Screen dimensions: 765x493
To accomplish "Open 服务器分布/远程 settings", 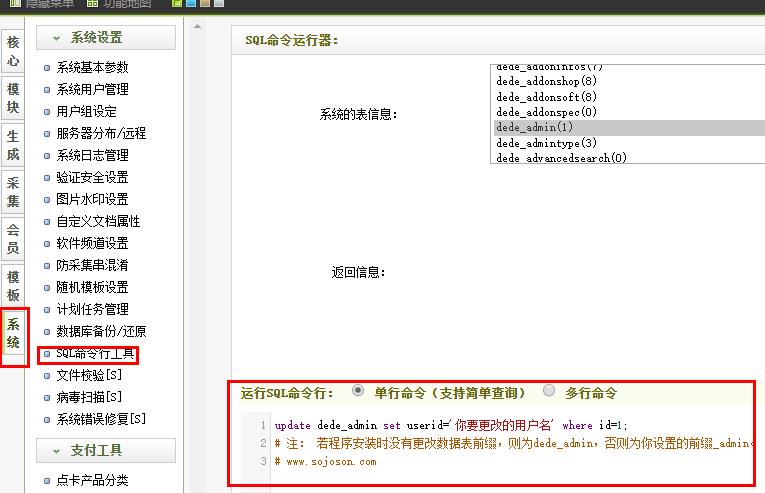I will point(101,133).
